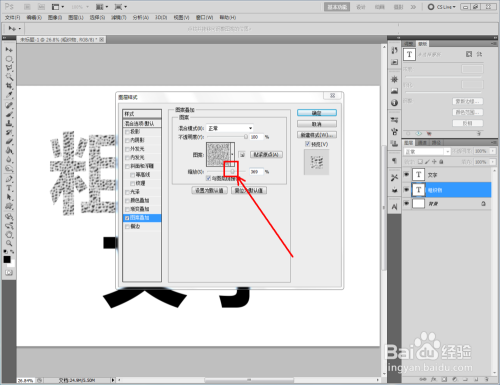Click the scale percentage input field
Image resolution: width=500 pixels, height=385 pixels.
point(256,172)
